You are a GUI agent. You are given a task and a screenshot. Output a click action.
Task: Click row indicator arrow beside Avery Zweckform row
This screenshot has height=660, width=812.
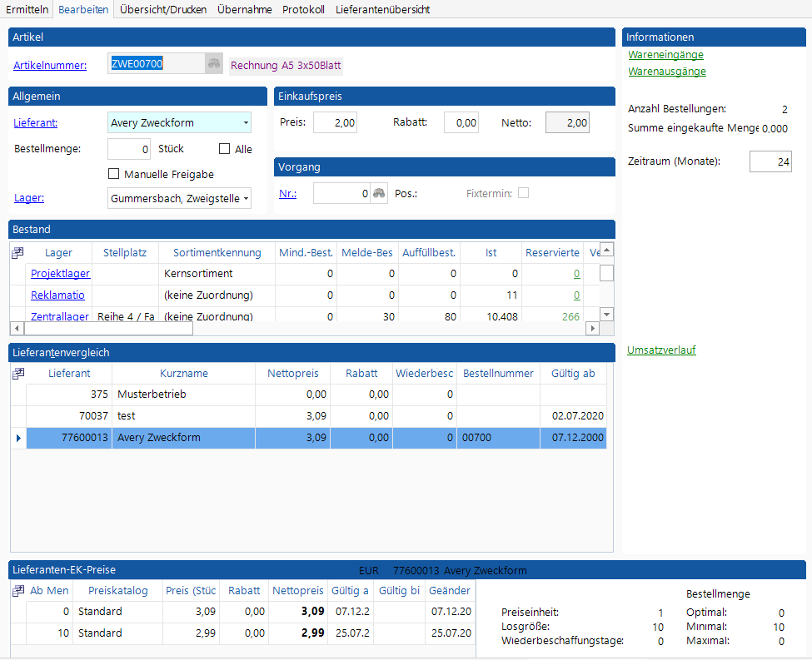click(x=18, y=438)
